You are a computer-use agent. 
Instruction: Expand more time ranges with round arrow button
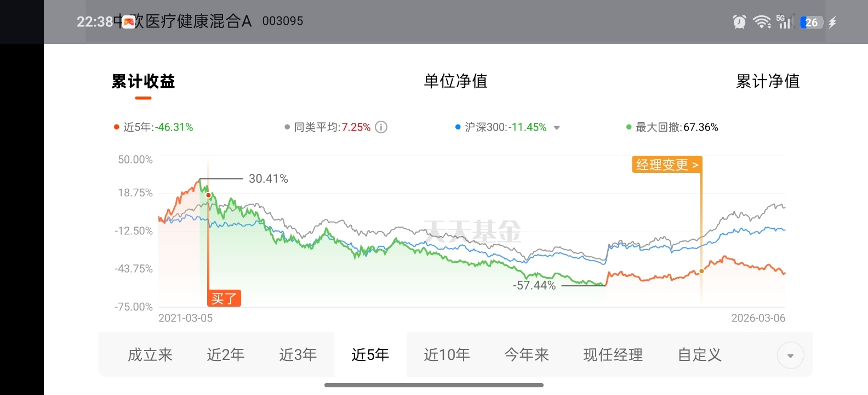coord(790,356)
